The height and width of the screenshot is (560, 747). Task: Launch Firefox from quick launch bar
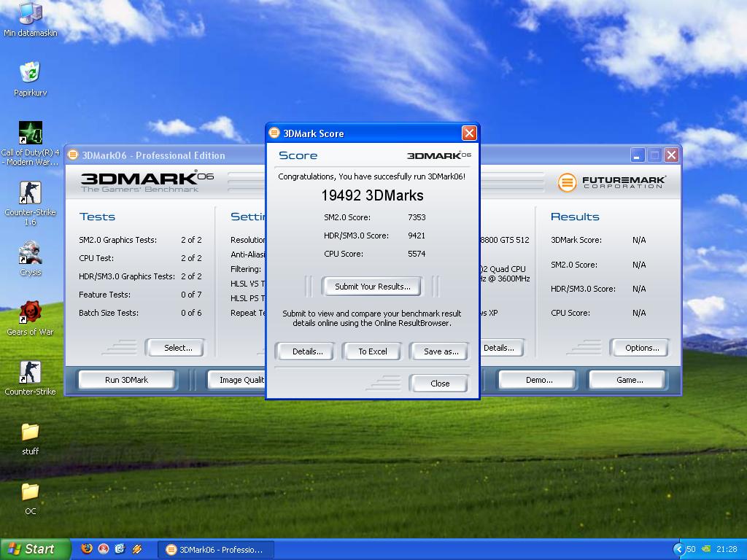click(x=87, y=549)
